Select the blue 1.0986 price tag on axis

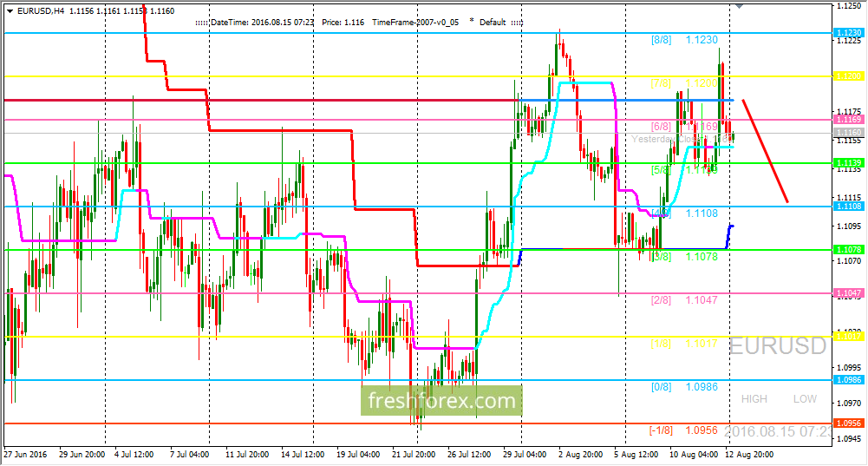[849, 379]
